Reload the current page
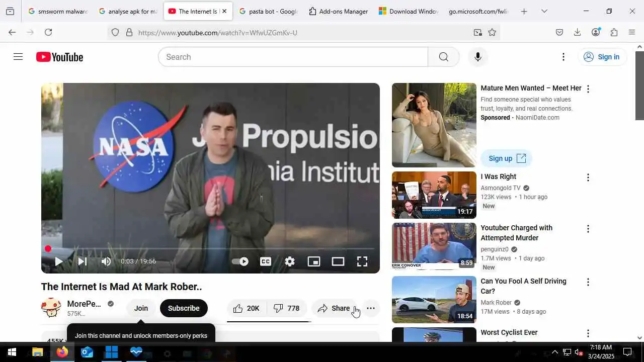Image resolution: width=644 pixels, height=362 pixels. click(x=48, y=32)
